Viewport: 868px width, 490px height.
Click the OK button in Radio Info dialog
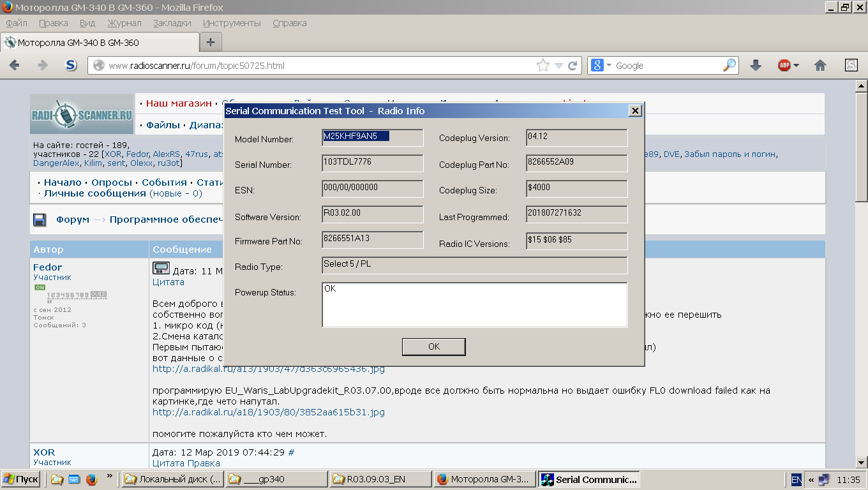[433, 346]
